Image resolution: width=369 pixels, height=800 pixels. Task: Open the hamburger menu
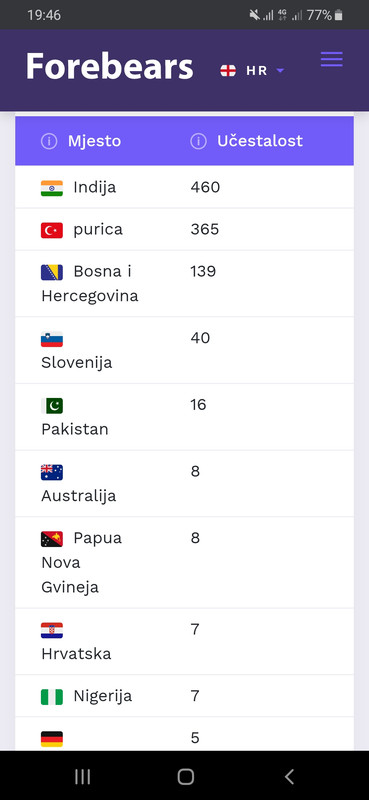pyautogui.click(x=331, y=60)
